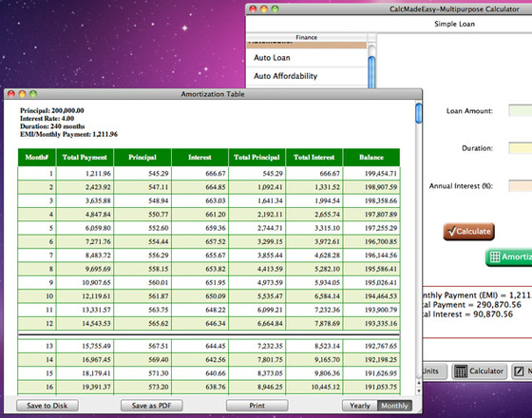Image resolution: width=532 pixels, height=418 pixels.
Task: Click the Total Interest column header
Action: 313,158
